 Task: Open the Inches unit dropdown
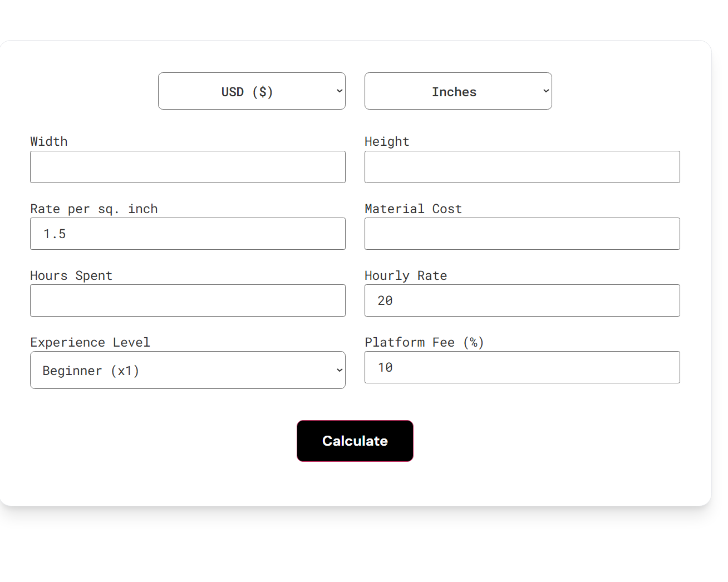pyautogui.click(x=458, y=91)
